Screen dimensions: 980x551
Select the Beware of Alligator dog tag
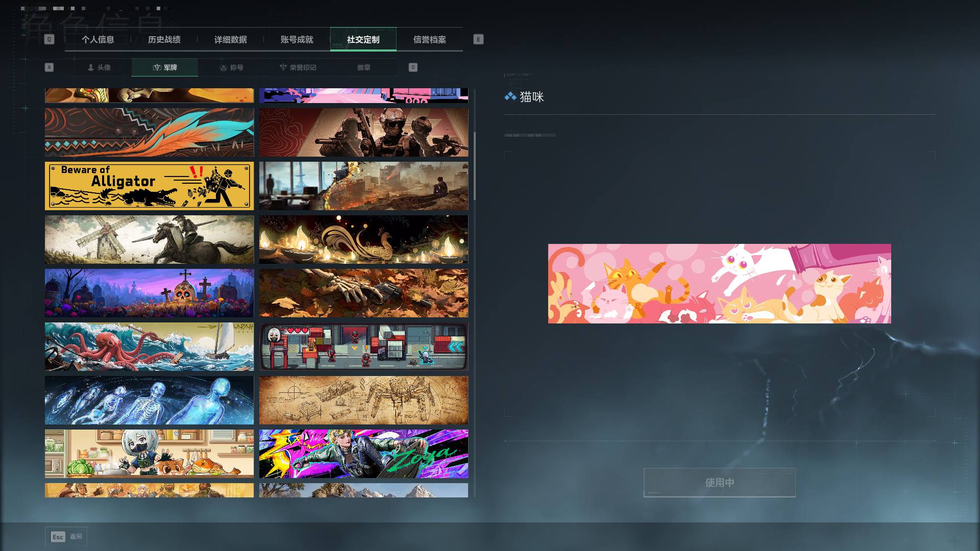tap(149, 186)
